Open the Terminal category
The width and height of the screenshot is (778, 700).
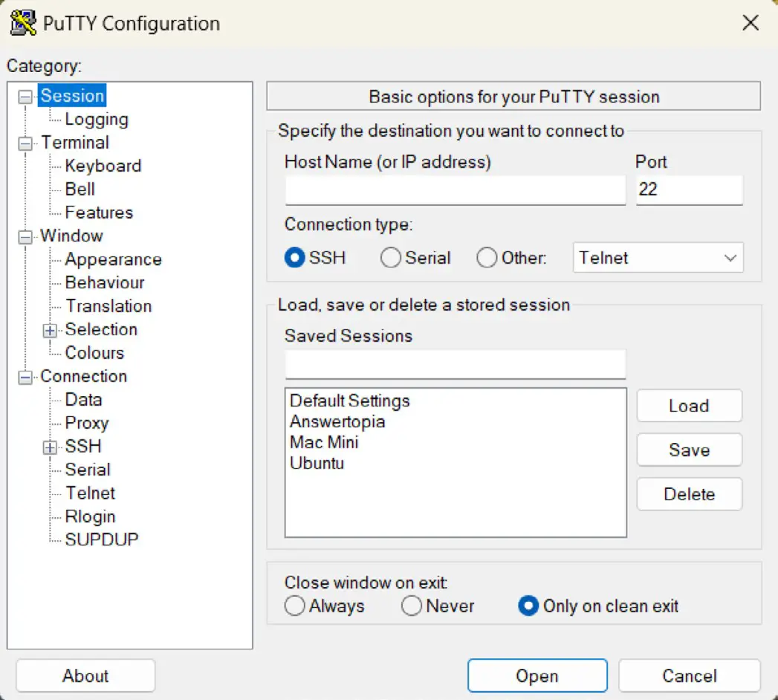pyautogui.click(x=75, y=143)
